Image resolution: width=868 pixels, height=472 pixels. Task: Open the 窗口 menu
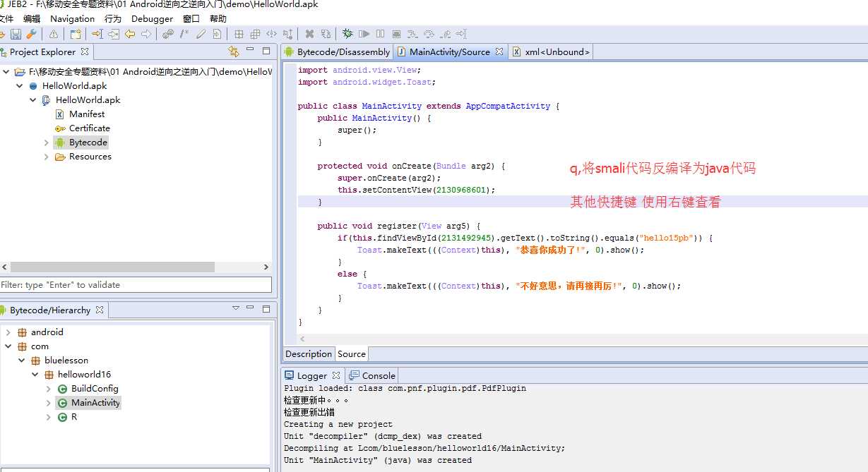[191, 19]
